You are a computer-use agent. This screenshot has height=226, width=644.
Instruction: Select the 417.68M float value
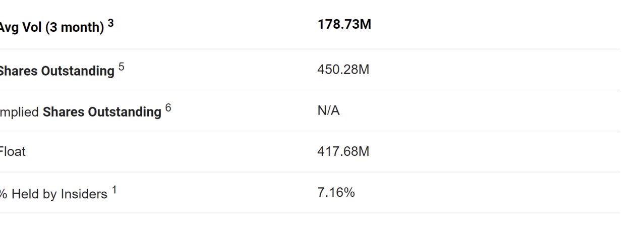click(343, 151)
